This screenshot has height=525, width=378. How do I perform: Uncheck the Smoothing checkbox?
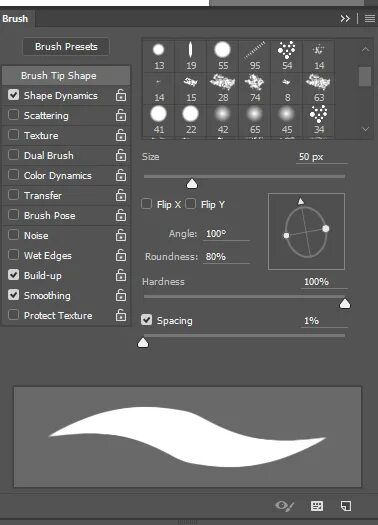pyautogui.click(x=13, y=295)
